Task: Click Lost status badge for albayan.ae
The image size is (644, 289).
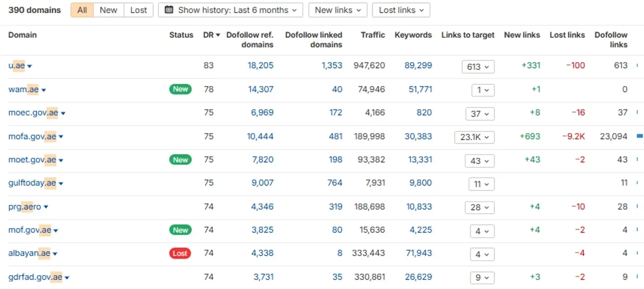Action: pos(180,253)
